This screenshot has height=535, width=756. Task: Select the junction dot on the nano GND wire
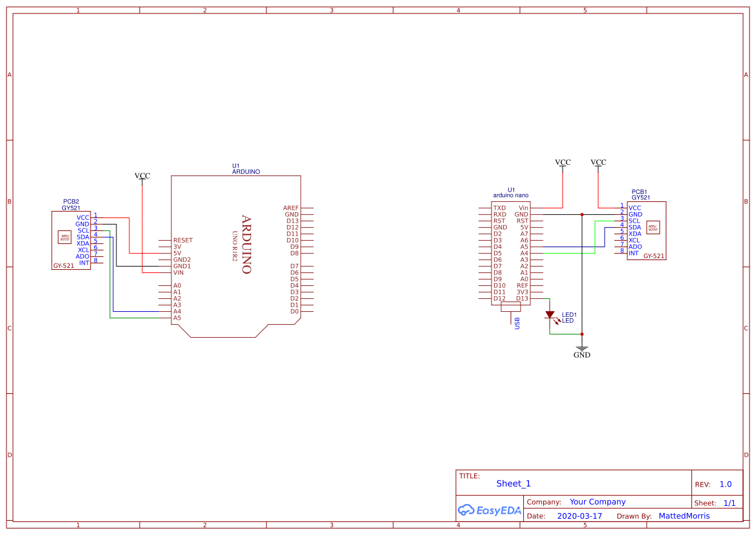pyautogui.click(x=582, y=214)
